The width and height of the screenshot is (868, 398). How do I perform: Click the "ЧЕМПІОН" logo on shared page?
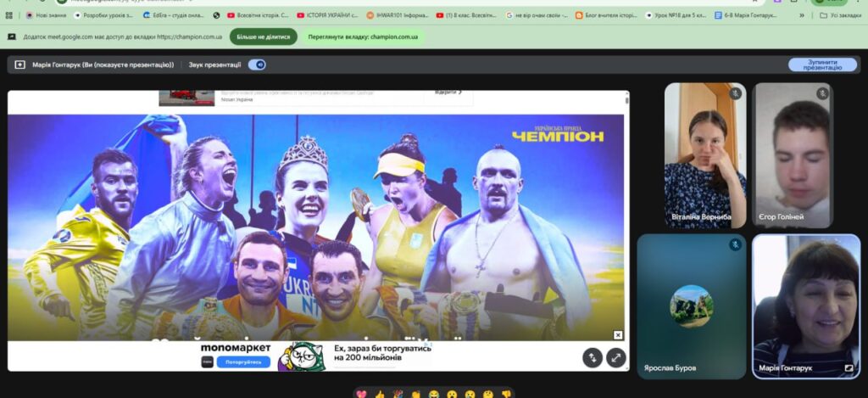pyautogui.click(x=558, y=134)
